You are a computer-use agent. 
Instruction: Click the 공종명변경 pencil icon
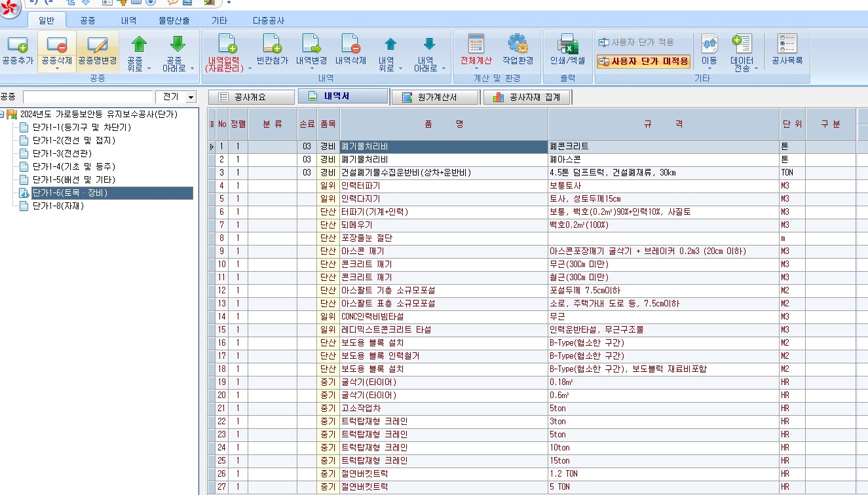[x=97, y=45]
